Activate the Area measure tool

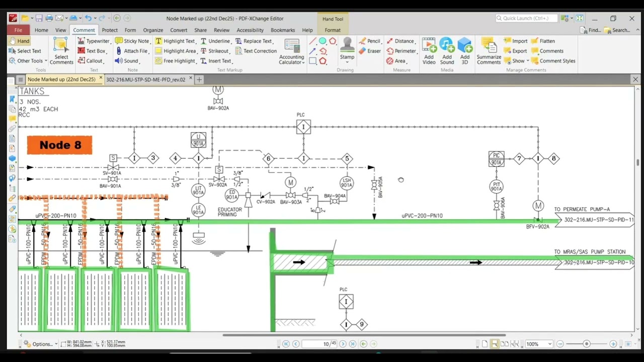click(396, 61)
